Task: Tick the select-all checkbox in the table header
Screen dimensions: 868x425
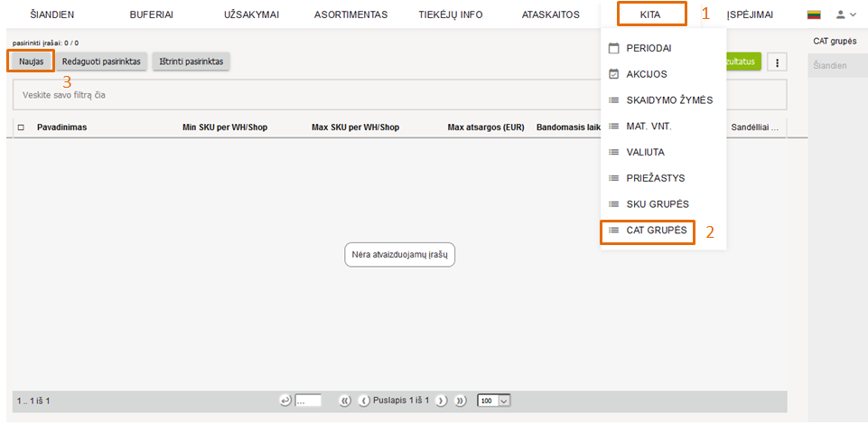Action: (x=21, y=127)
